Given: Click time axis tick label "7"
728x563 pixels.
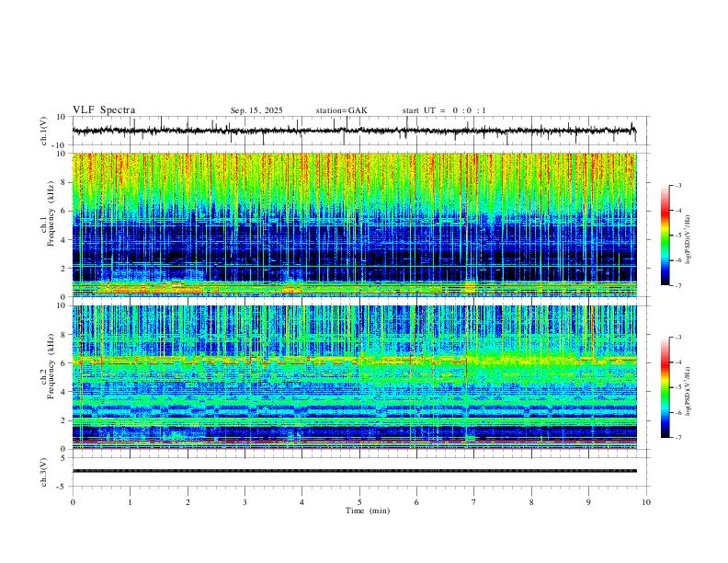Looking at the screenshot, I should click(474, 502).
